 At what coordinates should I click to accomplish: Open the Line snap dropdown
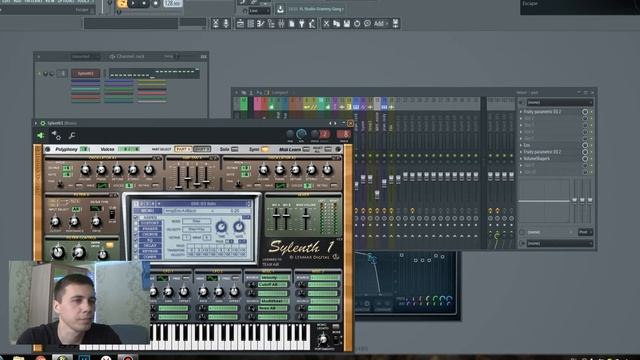click(259, 11)
